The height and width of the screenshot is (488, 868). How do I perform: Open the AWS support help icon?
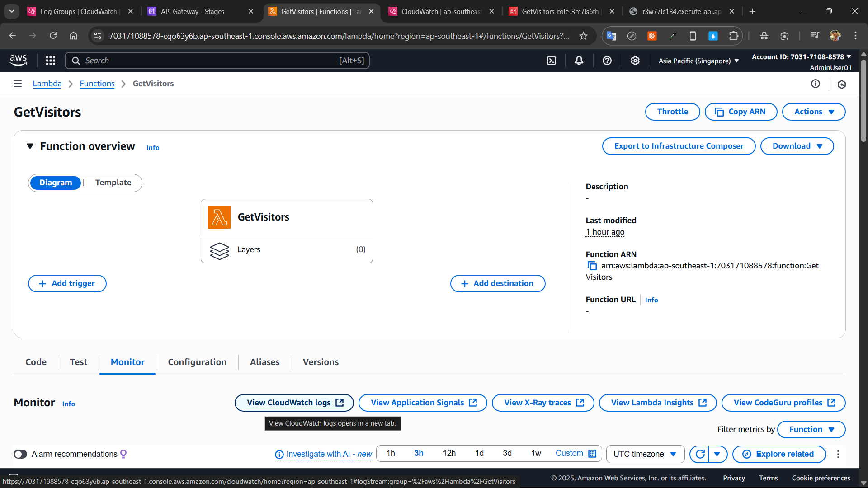click(x=607, y=61)
